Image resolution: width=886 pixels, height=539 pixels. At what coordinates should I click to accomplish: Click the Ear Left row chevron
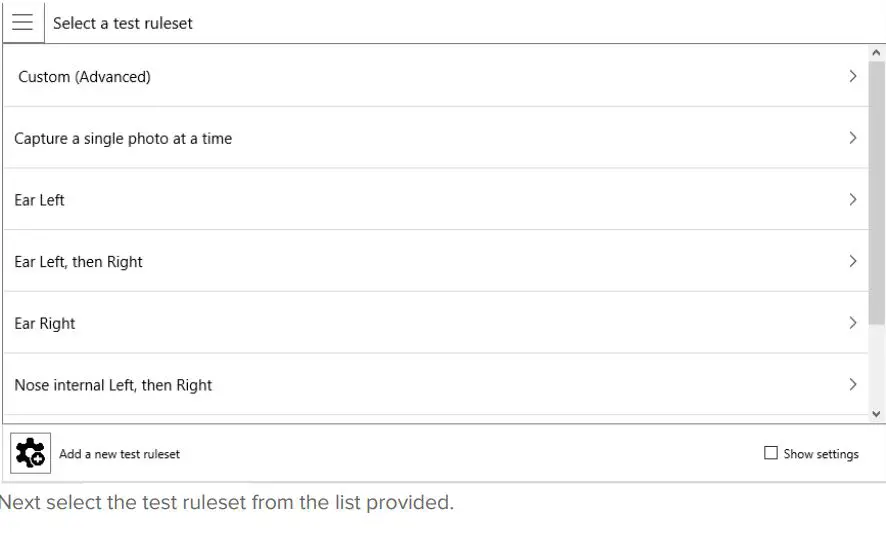[x=852, y=200]
